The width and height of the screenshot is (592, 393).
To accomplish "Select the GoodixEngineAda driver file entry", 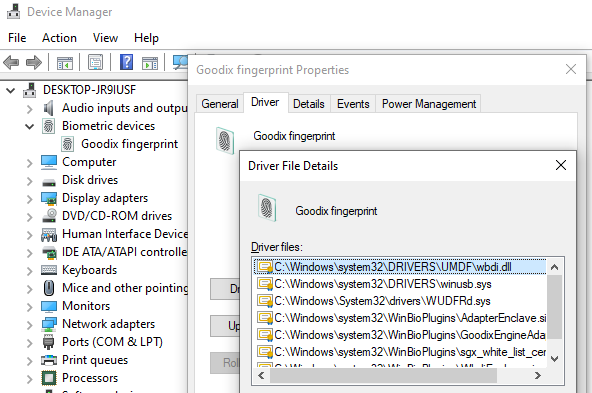I will pyautogui.click(x=400, y=335).
